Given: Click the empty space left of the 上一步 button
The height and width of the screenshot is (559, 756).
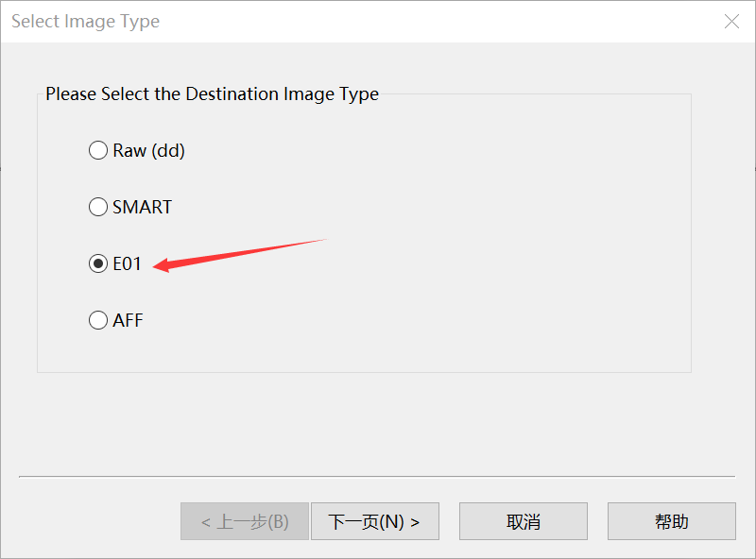Looking at the screenshot, I should [x=94, y=521].
